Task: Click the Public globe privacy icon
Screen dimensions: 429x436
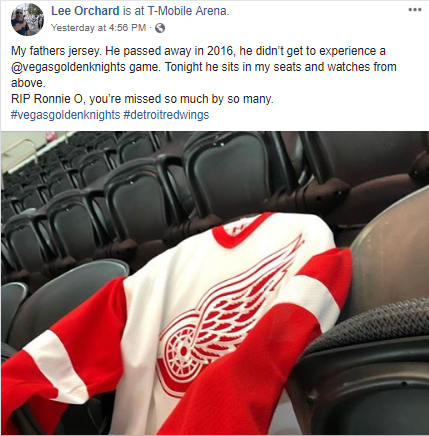Action: pos(160,28)
